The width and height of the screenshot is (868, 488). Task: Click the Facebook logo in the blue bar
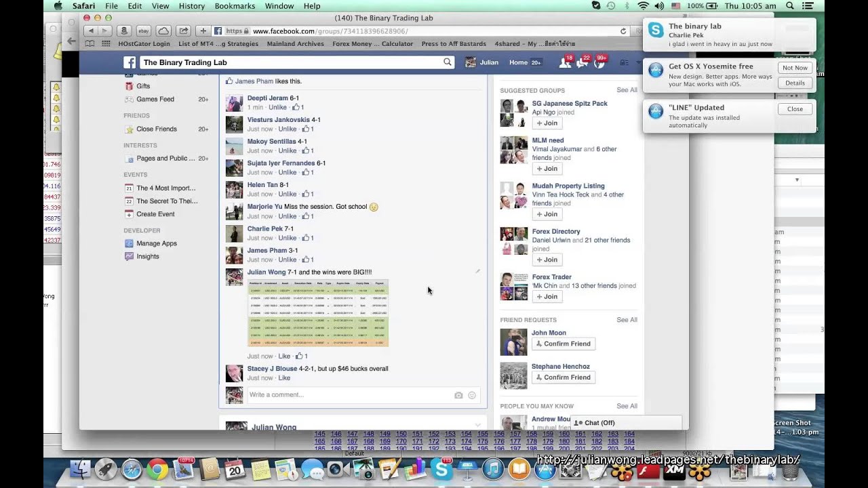pyautogui.click(x=130, y=62)
